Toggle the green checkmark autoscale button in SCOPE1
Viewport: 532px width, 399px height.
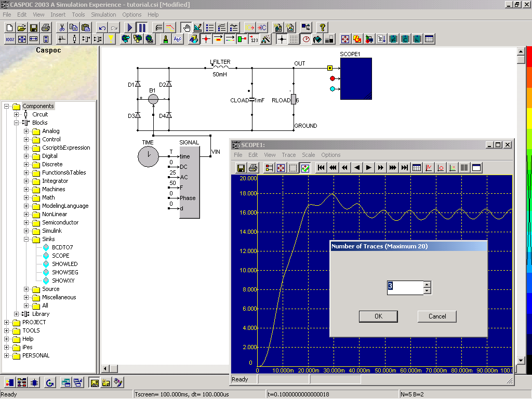pos(305,168)
